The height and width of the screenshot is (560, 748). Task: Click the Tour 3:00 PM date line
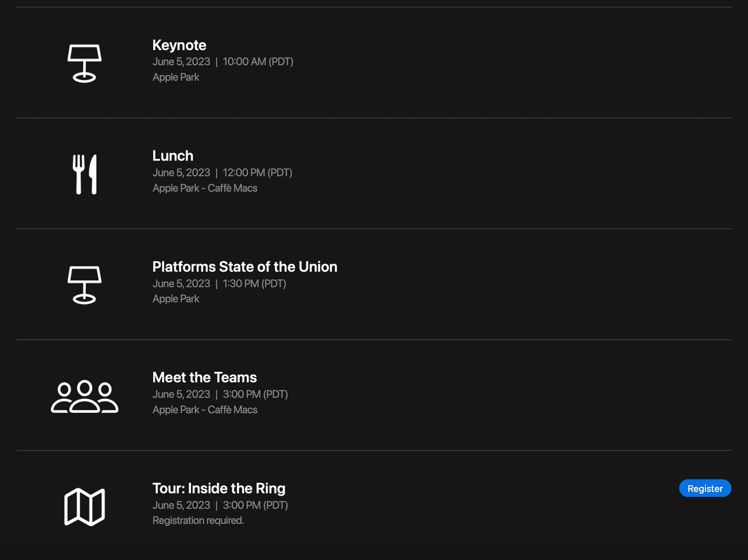pyautogui.click(x=220, y=505)
